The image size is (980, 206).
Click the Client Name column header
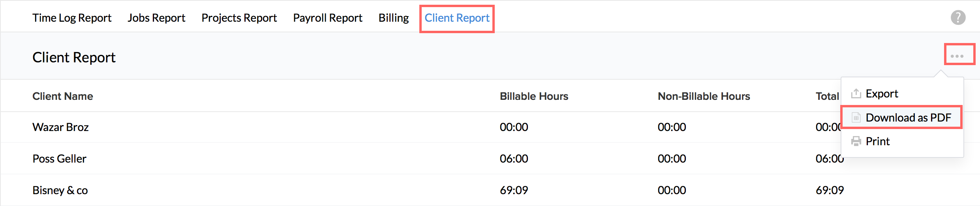pyautogui.click(x=63, y=96)
